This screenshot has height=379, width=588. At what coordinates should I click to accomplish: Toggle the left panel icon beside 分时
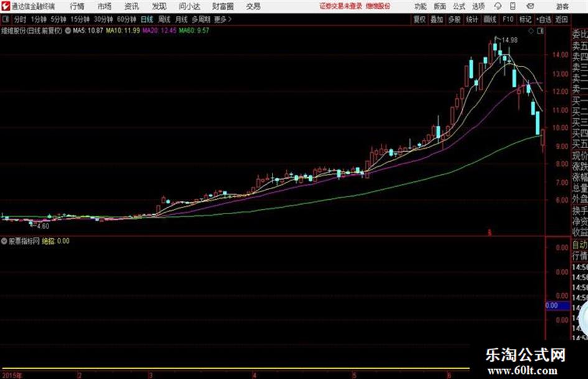(6, 19)
